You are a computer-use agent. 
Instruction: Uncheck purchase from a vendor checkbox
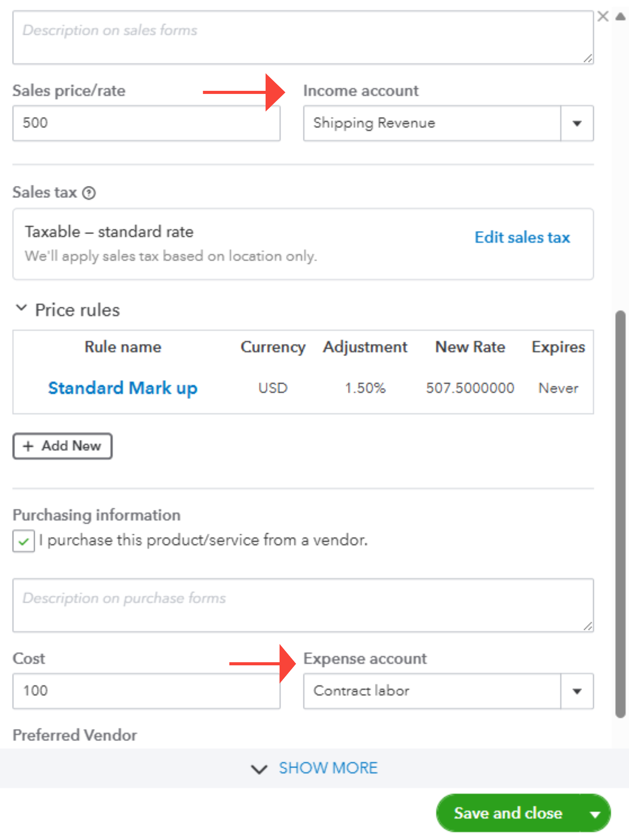24,541
